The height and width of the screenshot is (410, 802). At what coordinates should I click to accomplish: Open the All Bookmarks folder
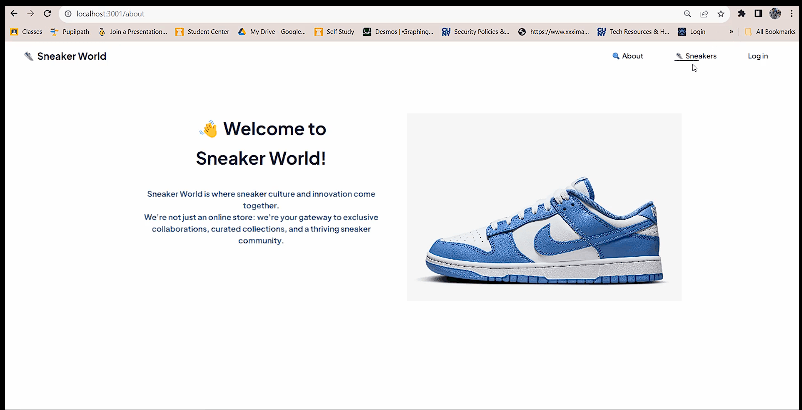click(x=770, y=32)
